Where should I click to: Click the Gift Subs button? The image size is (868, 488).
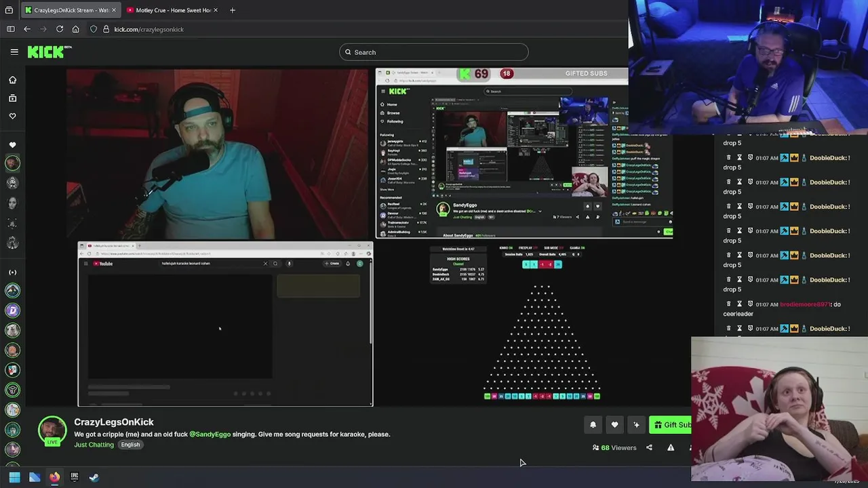tap(670, 425)
